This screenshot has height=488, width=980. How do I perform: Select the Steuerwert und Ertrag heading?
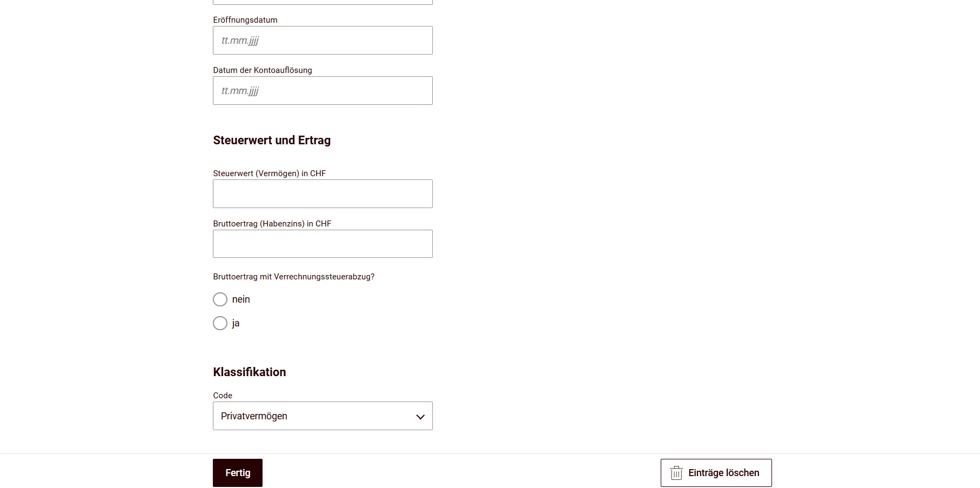pos(272,140)
